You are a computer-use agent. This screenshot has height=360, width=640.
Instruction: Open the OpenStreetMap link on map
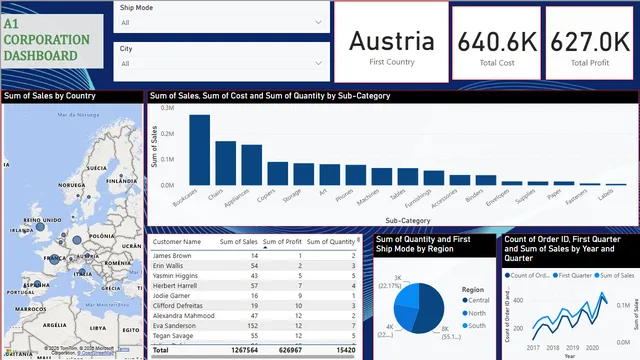pos(96,353)
